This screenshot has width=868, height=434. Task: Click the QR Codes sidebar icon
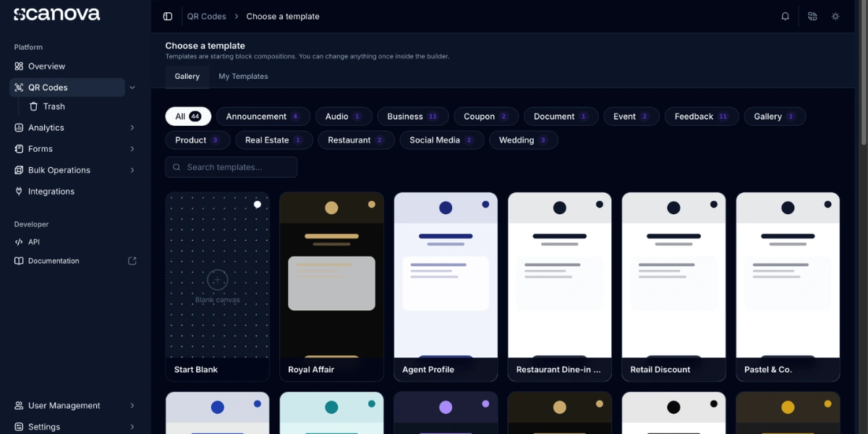coord(19,88)
